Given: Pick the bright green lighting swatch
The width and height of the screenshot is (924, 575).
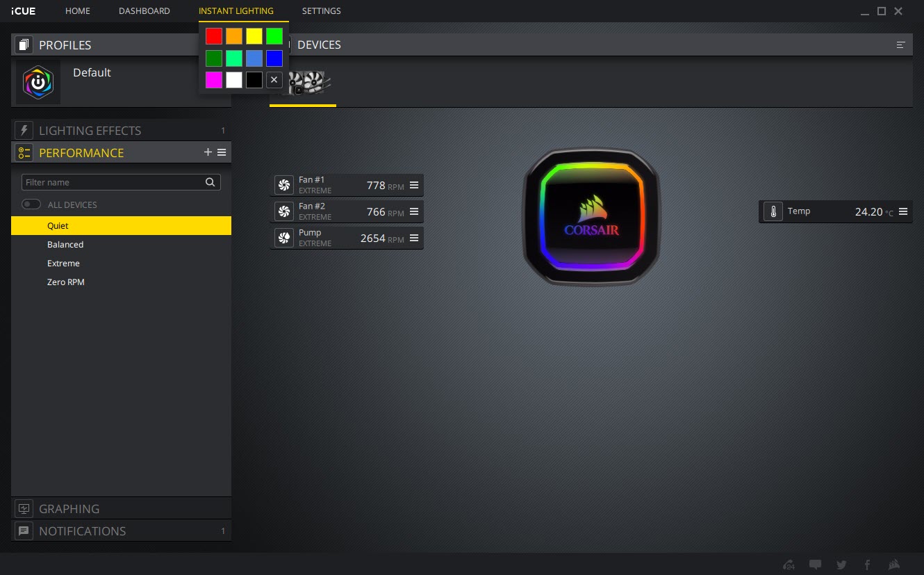Looking at the screenshot, I should (x=274, y=36).
